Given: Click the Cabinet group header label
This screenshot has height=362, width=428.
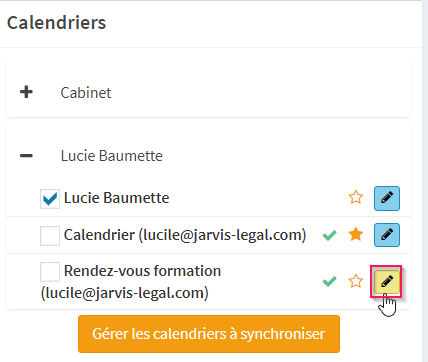Looking at the screenshot, I should click(86, 93).
